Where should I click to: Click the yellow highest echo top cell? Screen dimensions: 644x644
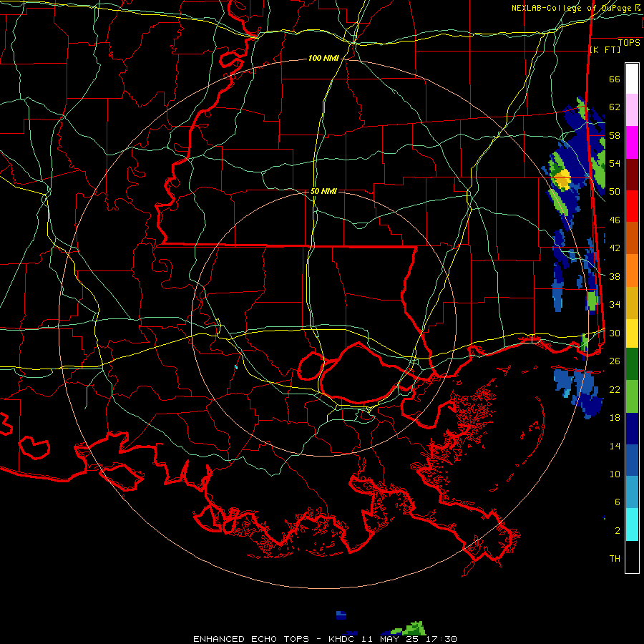click(562, 180)
